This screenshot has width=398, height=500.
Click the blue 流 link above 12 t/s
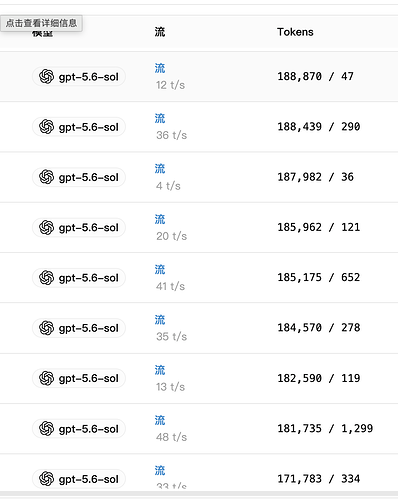click(160, 68)
